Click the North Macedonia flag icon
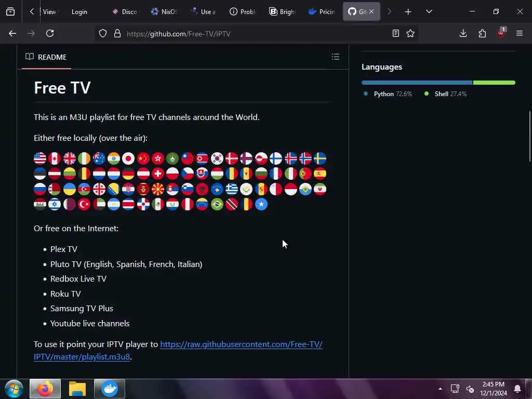This screenshot has width=532, height=399. (x=158, y=189)
